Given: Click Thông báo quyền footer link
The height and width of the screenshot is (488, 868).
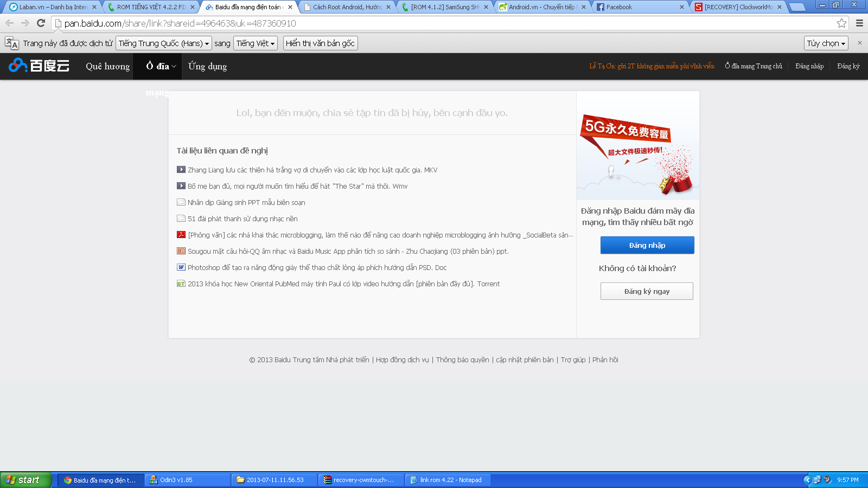Looking at the screenshot, I should 462,359.
